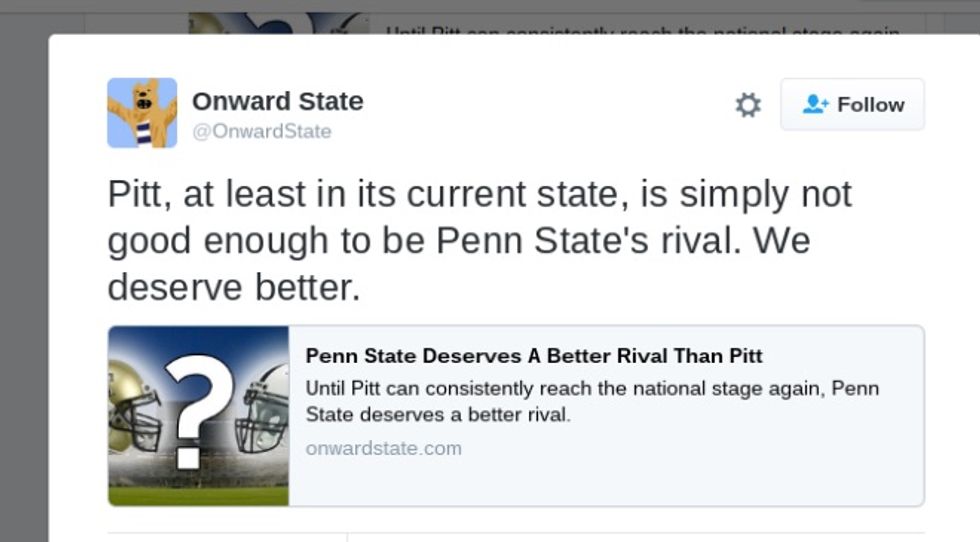Click the "deserve better." ending line of tweet
The width and height of the screenshot is (980, 542).
[x=233, y=287]
